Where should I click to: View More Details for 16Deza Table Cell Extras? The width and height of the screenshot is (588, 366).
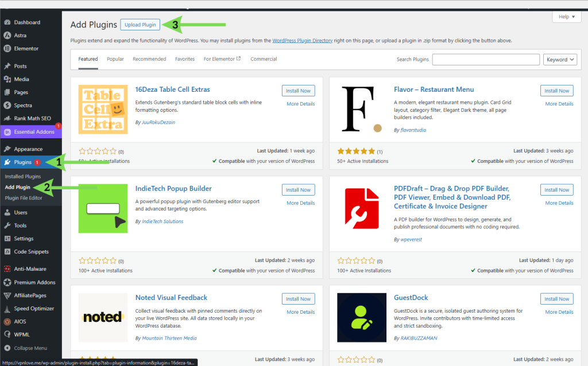301,104
